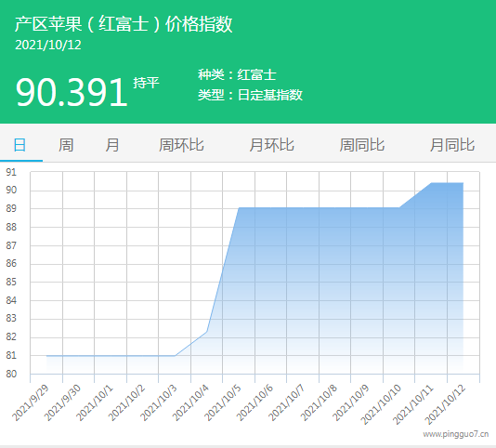Click the 2021/9/29 axis date label
The width and height of the screenshot is (496, 448).
(31, 402)
